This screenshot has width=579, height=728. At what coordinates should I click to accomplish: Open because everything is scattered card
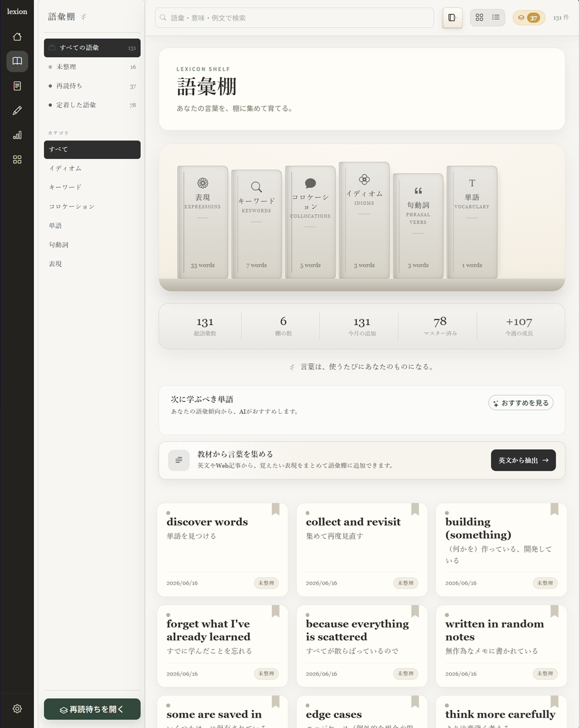click(x=362, y=646)
